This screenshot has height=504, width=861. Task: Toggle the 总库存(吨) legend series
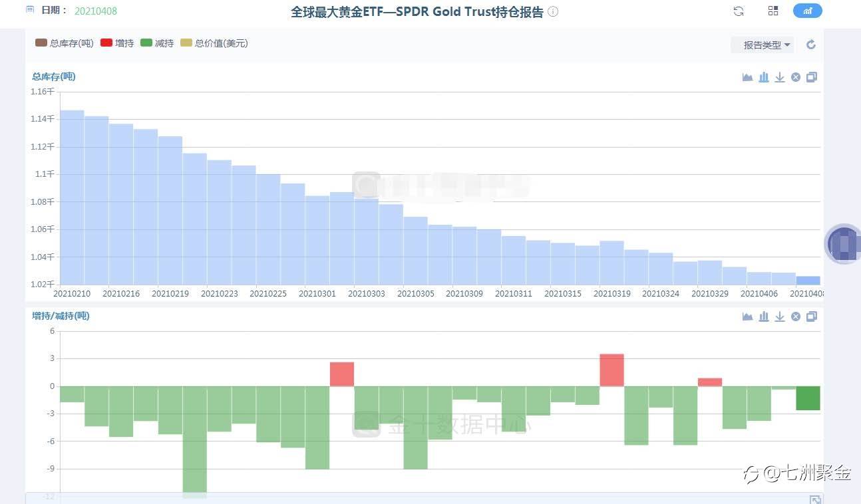(65, 43)
